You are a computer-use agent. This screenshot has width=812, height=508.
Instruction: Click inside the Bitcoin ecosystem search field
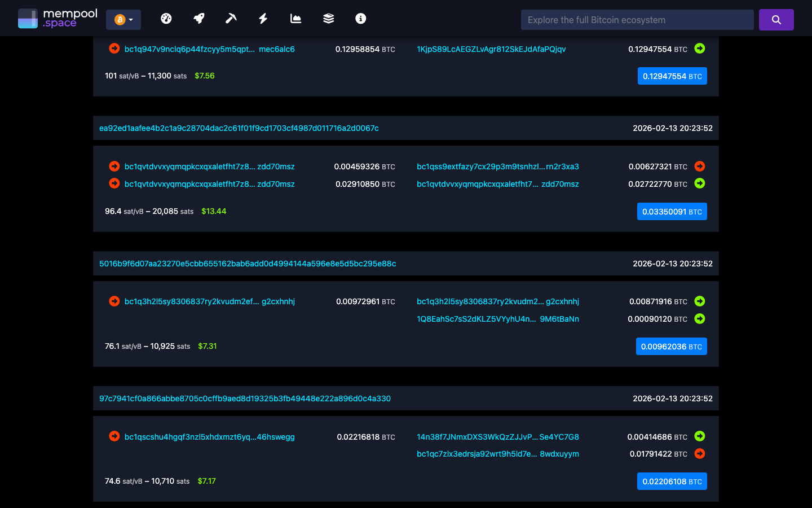pos(637,19)
